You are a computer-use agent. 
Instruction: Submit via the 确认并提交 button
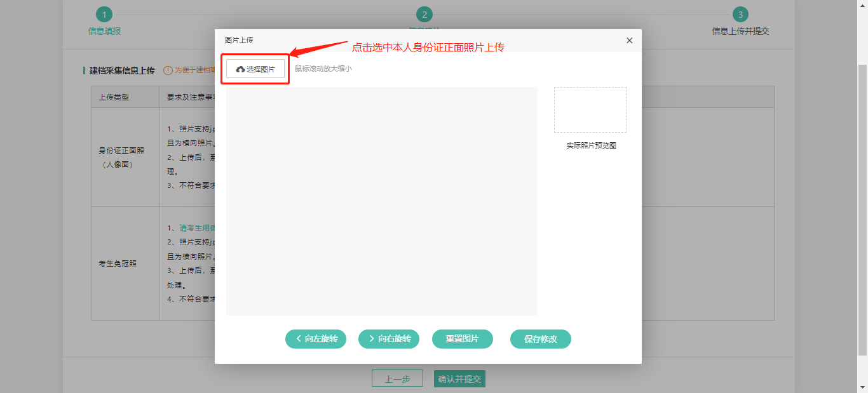pos(459,378)
